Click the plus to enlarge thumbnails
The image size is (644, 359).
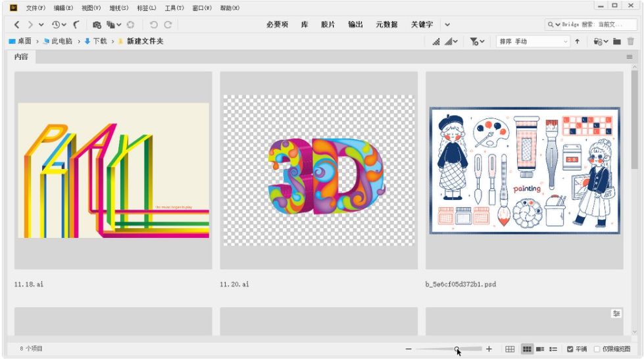[489, 349]
